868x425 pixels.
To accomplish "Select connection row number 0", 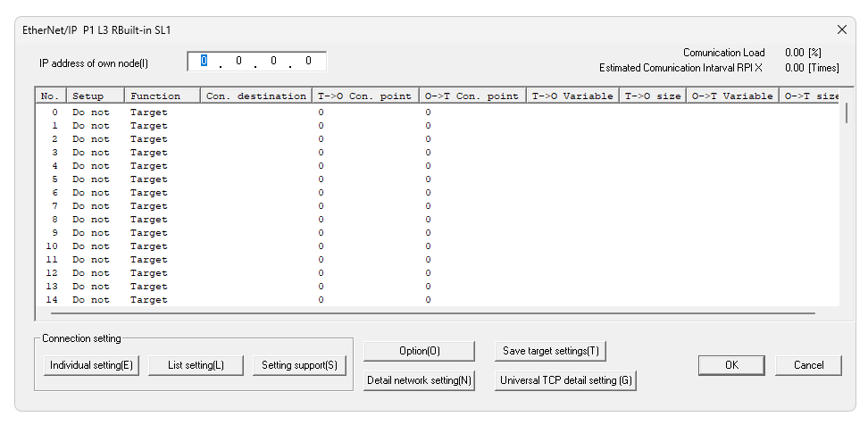I will [438, 112].
